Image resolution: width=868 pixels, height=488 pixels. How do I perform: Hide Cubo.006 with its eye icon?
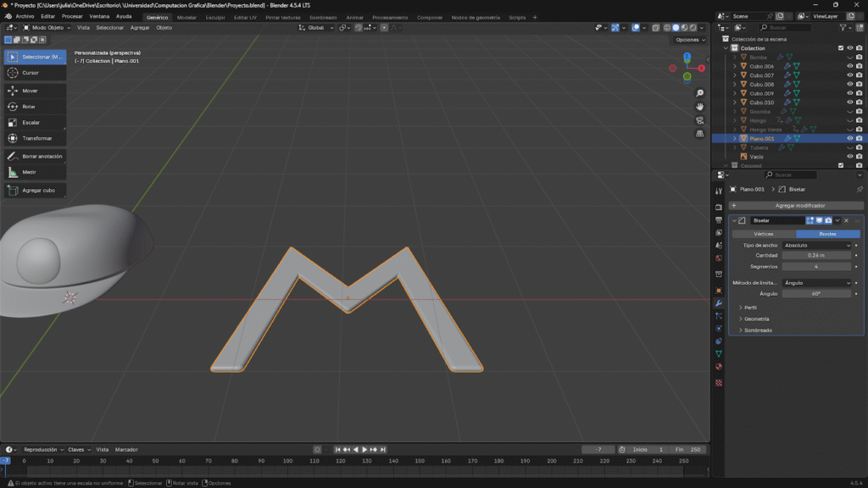pyautogui.click(x=849, y=66)
